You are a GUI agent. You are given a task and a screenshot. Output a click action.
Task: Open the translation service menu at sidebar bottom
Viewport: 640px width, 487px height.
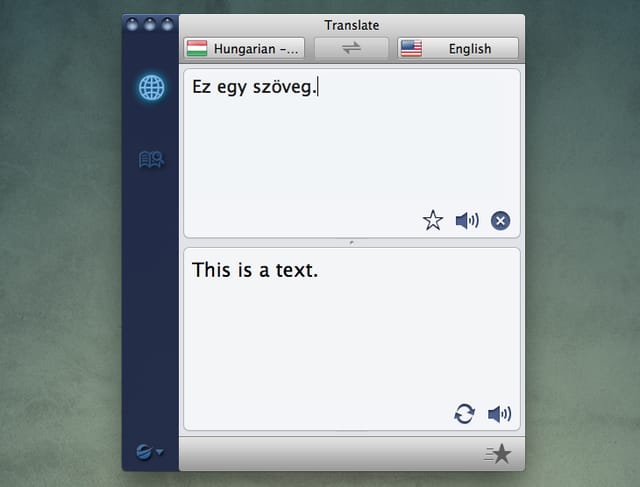tap(150, 452)
